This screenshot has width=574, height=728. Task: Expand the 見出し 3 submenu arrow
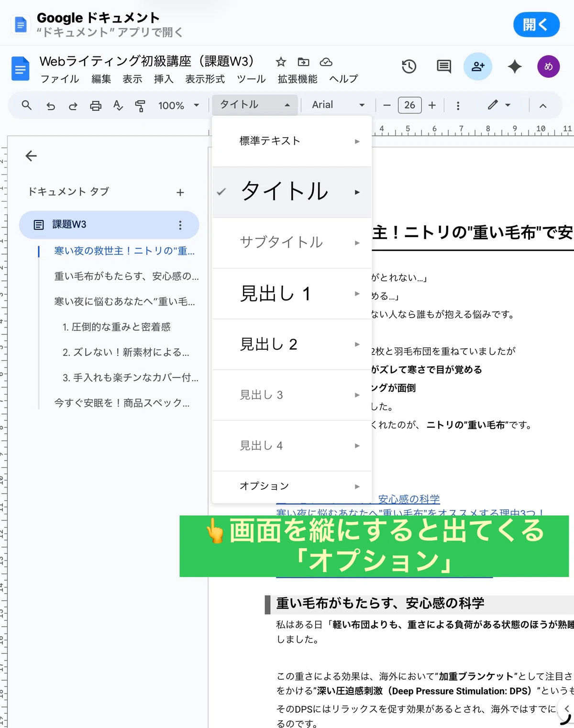pyautogui.click(x=357, y=395)
